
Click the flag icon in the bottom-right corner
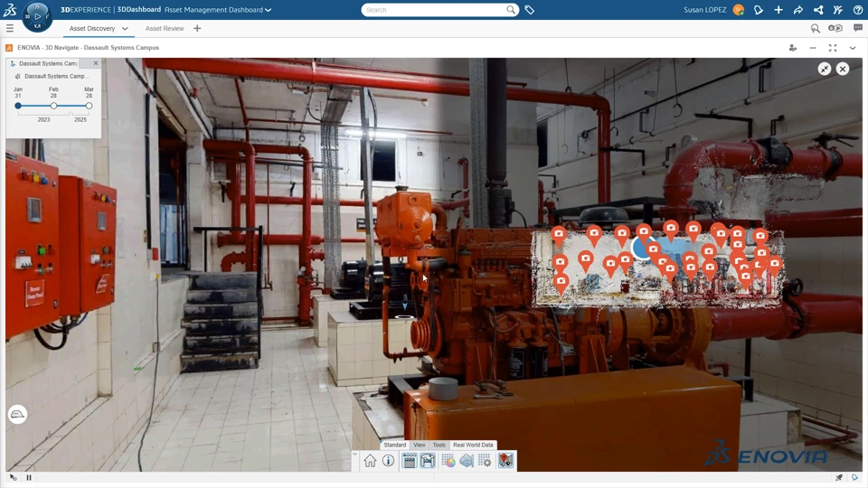tap(854, 477)
